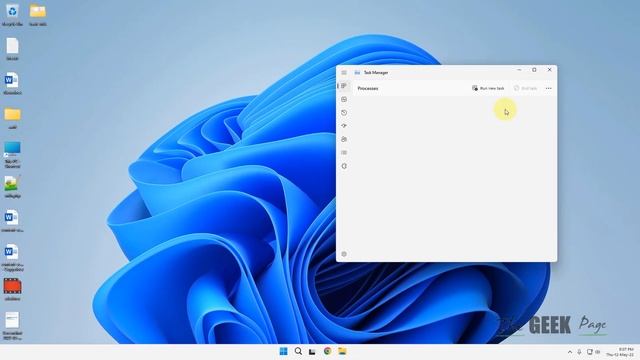Switch to Startup apps page

[x=344, y=126]
